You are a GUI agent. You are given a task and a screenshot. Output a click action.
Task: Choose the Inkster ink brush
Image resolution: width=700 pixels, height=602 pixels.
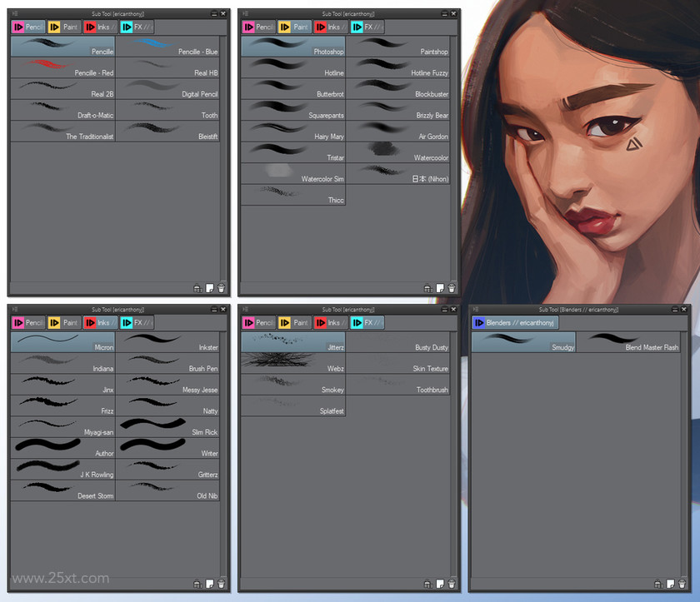click(x=167, y=342)
